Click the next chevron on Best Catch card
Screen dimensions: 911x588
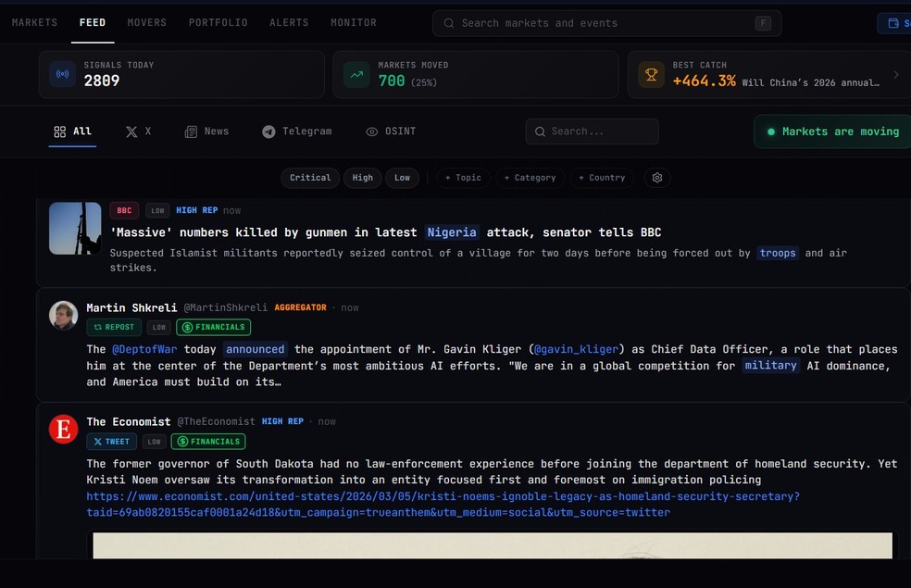(x=895, y=75)
